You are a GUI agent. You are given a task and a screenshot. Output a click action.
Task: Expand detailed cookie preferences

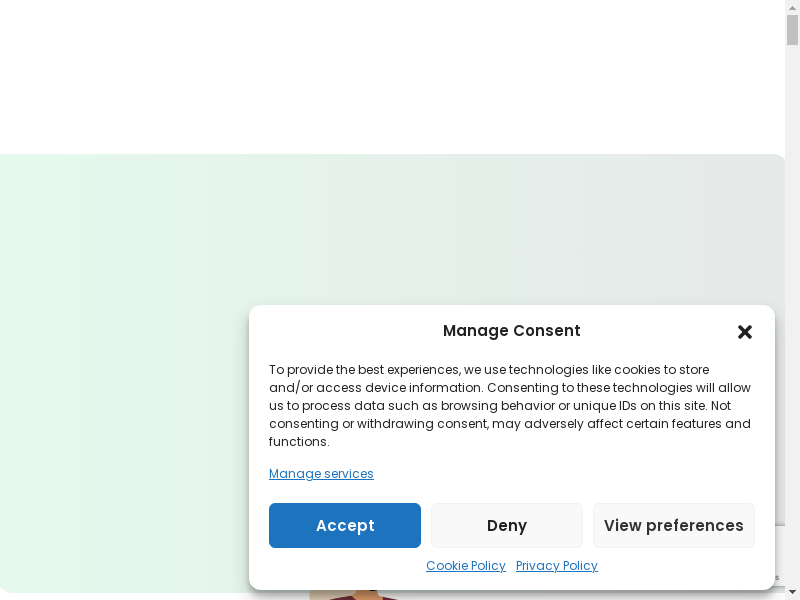pos(673,526)
